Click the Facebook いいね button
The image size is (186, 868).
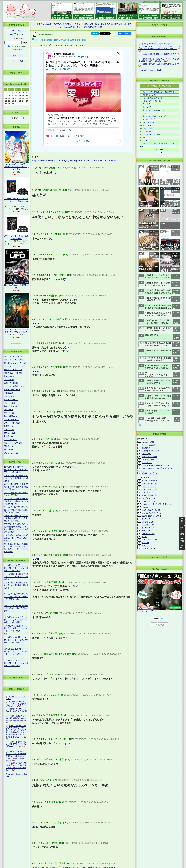point(125,34)
